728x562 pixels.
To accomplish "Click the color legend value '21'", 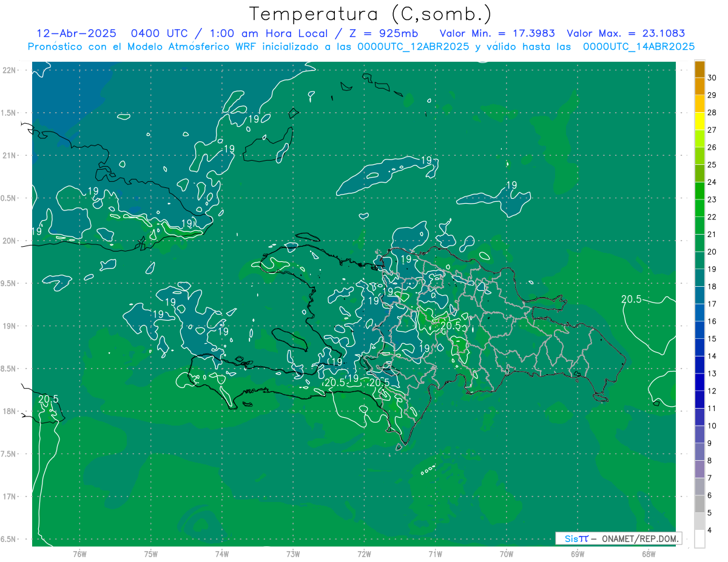I will pos(712,235).
